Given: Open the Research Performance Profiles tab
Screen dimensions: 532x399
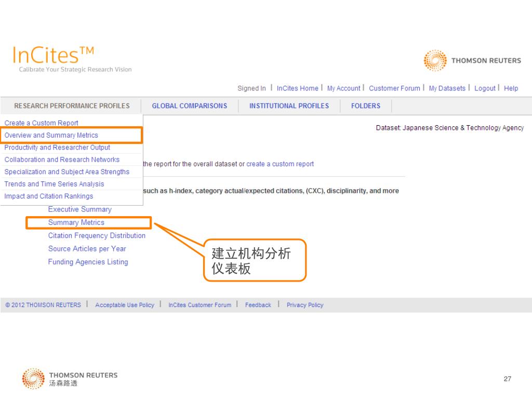Looking at the screenshot, I should 72,106.
